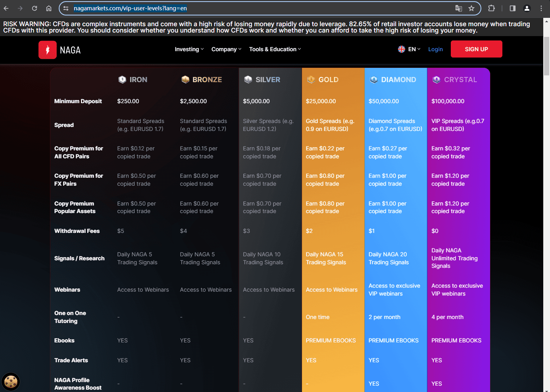Click the DIAMOND tier badge icon

pyautogui.click(x=374, y=79)
